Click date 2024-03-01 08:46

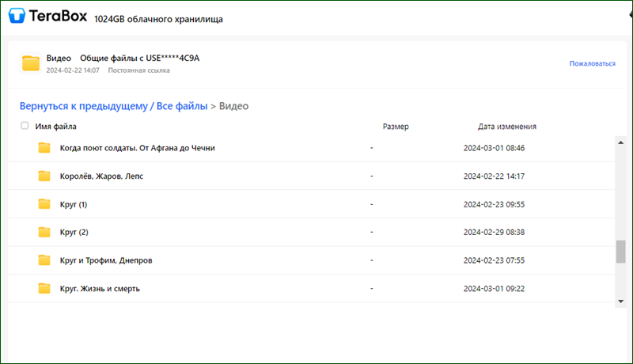coord(494,148)
